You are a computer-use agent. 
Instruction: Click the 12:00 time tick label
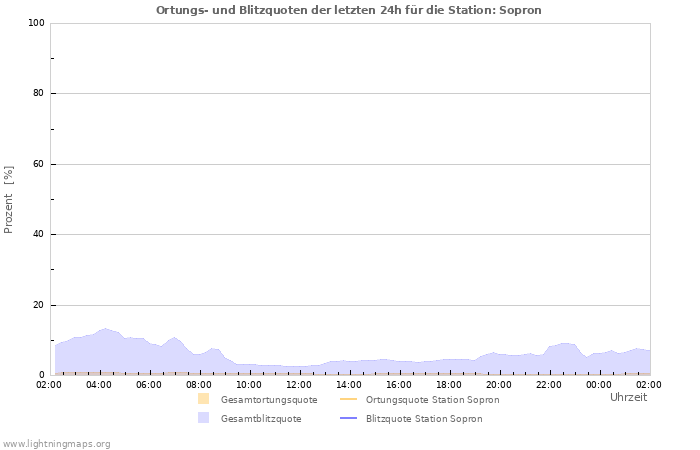click(299, 384)
